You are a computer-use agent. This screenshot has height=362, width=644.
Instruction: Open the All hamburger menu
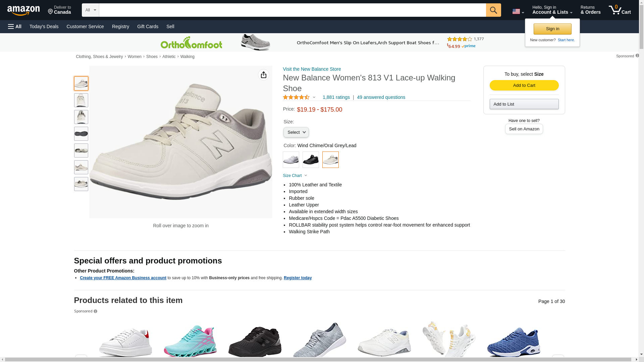[x=15, y=26]
